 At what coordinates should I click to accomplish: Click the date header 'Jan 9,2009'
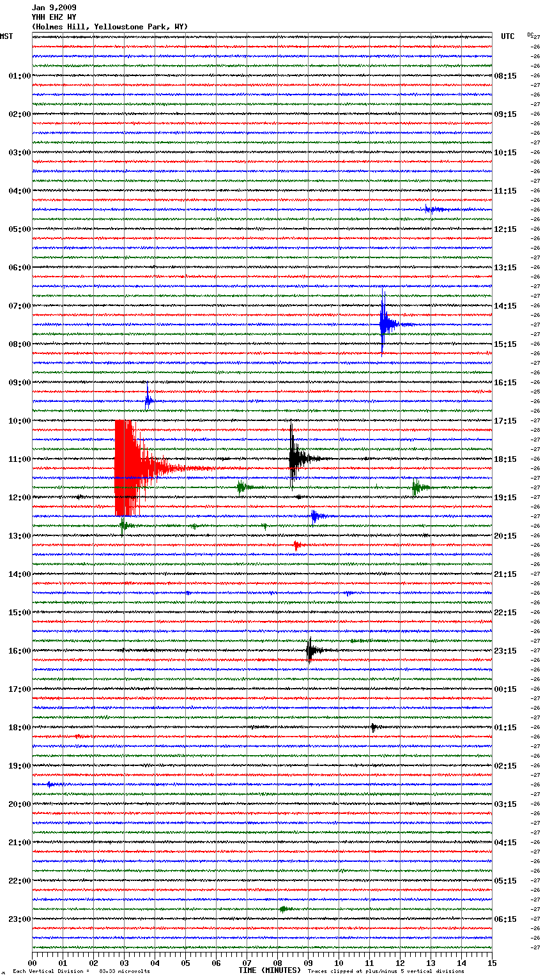(54, 8)
